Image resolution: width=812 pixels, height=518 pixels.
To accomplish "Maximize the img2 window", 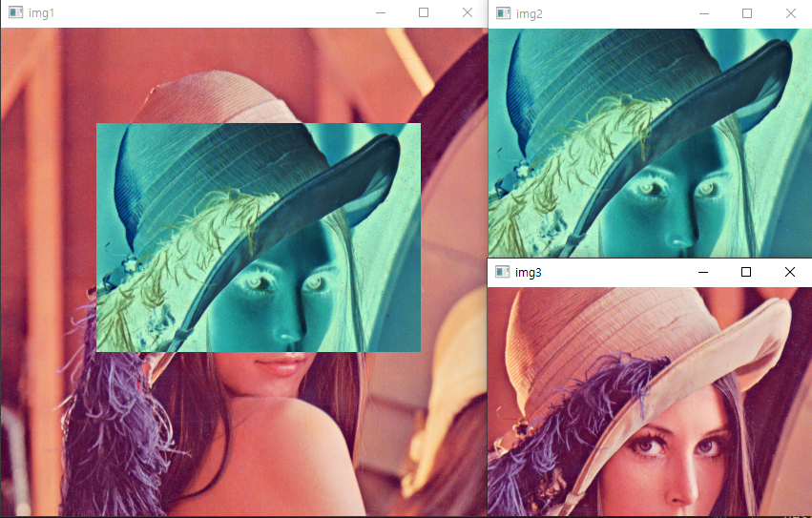I will click(x=747, y=13).
